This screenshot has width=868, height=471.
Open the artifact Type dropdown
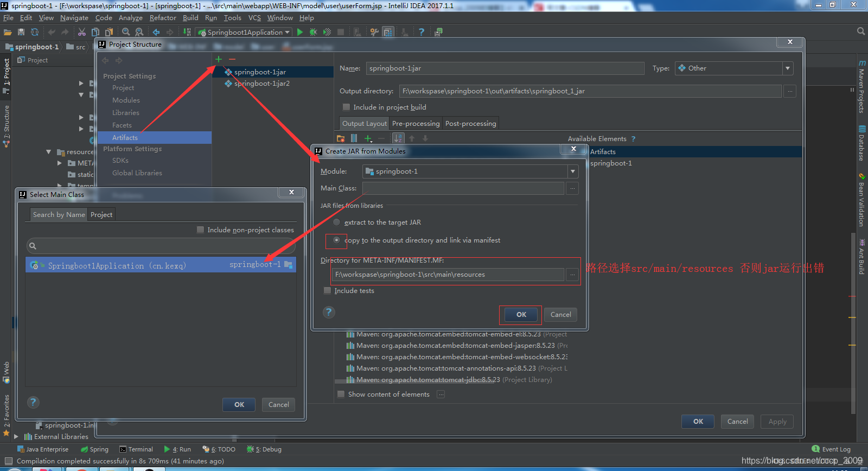(x=788, y=68)
